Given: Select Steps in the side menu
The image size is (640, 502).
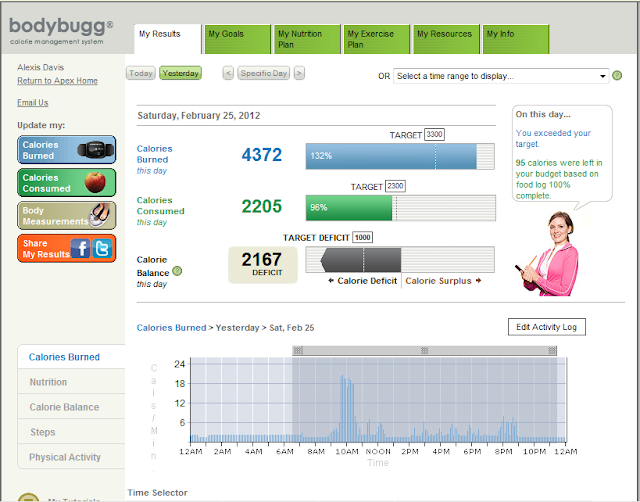Looking at the screenshot, I should (71, 432).
